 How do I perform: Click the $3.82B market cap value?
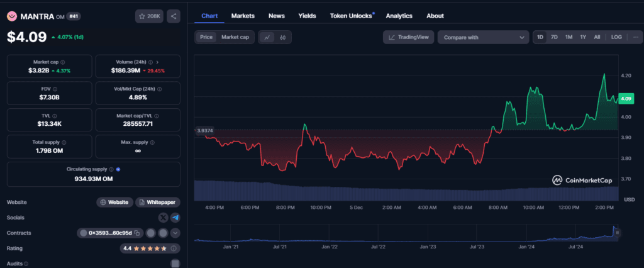(38, 70)
